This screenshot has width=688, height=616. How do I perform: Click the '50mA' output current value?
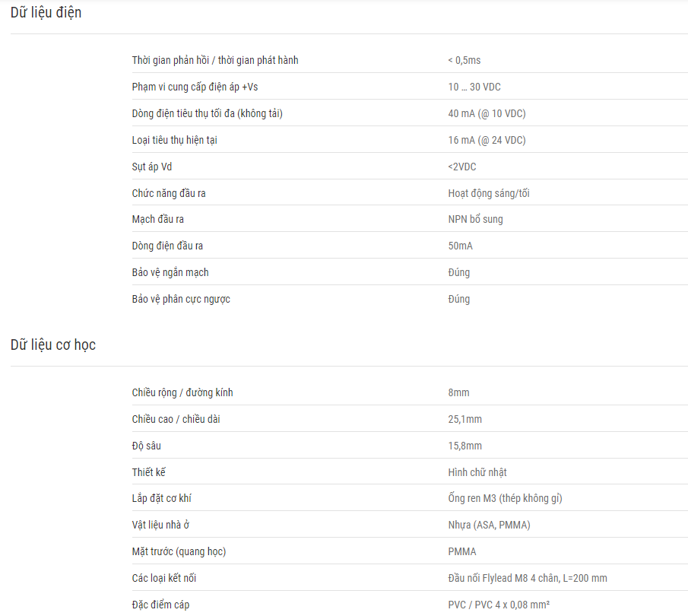point(460,246)
